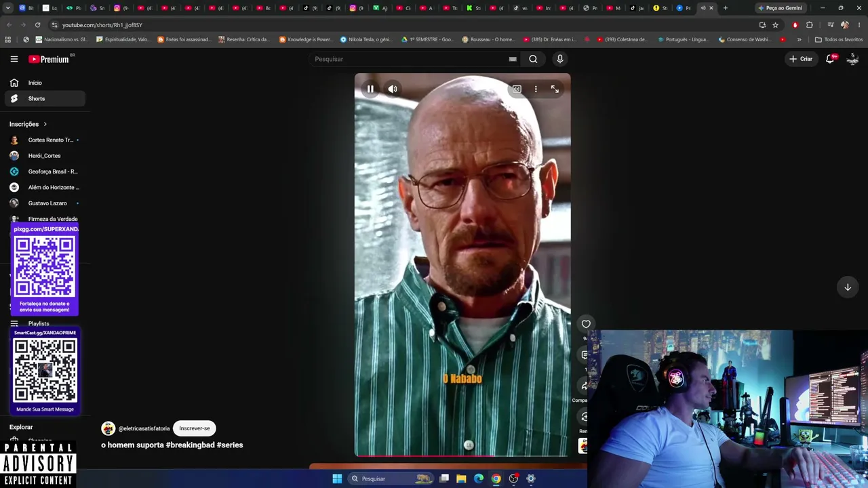Screen dimensions: 868x488
Task: Open the YouTube guide hamburger menu
Action: coord(14,59)
